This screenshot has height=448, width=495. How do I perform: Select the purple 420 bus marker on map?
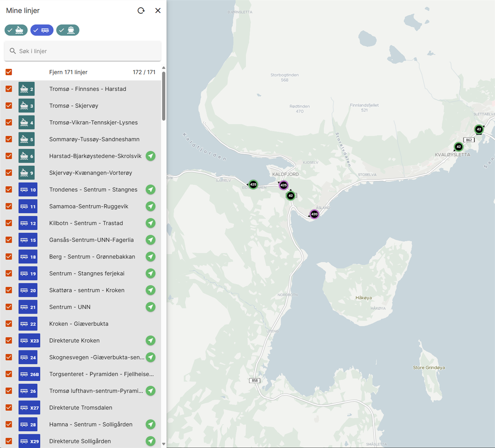coord(314,214)
